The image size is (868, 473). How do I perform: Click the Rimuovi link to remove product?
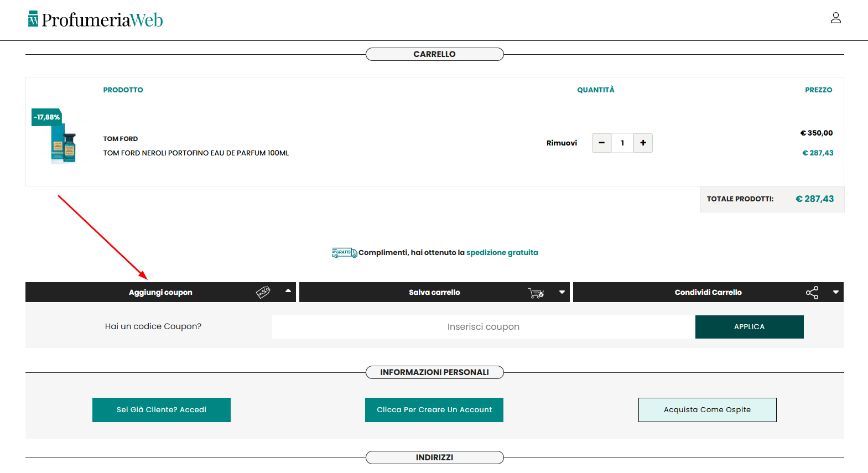562,143
